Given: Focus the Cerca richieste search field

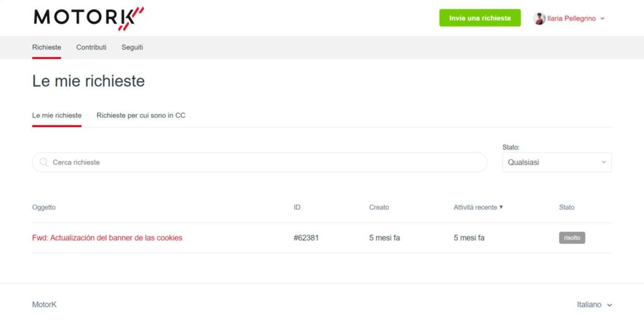Looking at the screenshot, I should tap(260, 163).
